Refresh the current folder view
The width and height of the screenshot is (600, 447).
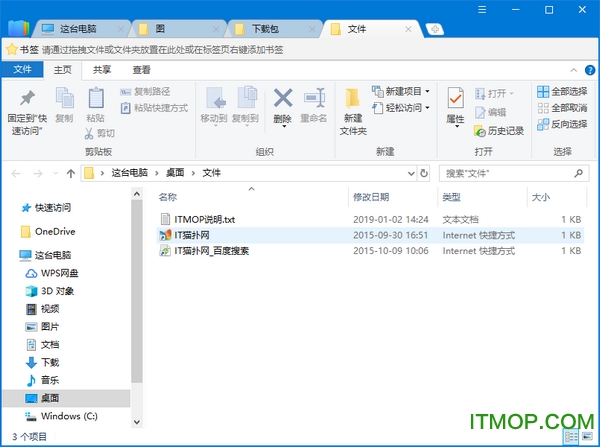click(x=424, y=173)
